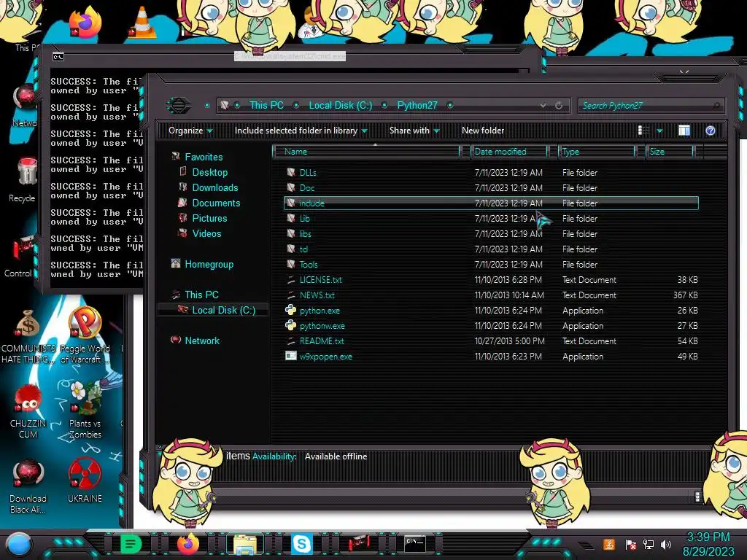Select the libs folder
The image size is (747, 560).
(305, 234)
